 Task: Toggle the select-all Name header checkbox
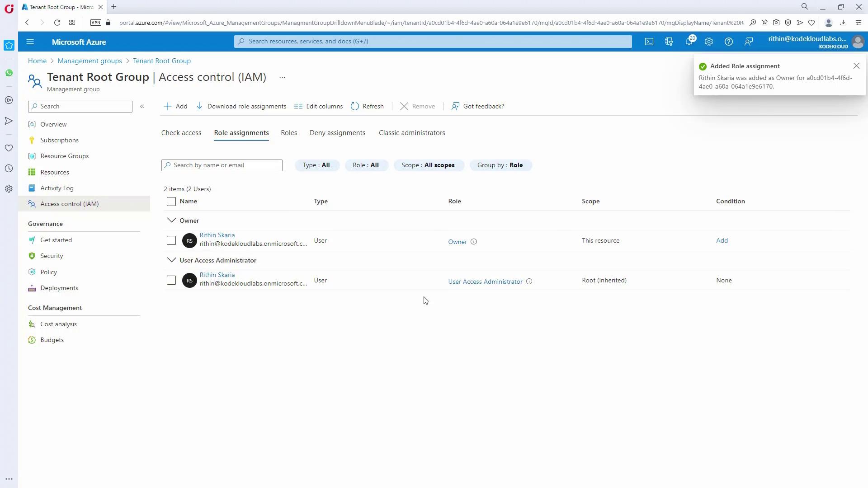coord(171,202)
